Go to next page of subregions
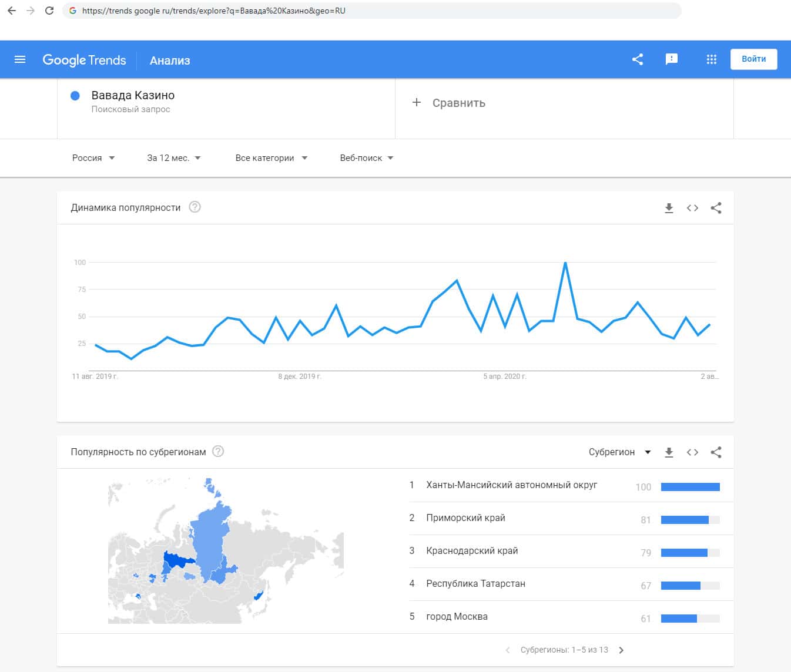 click(621, 650)
